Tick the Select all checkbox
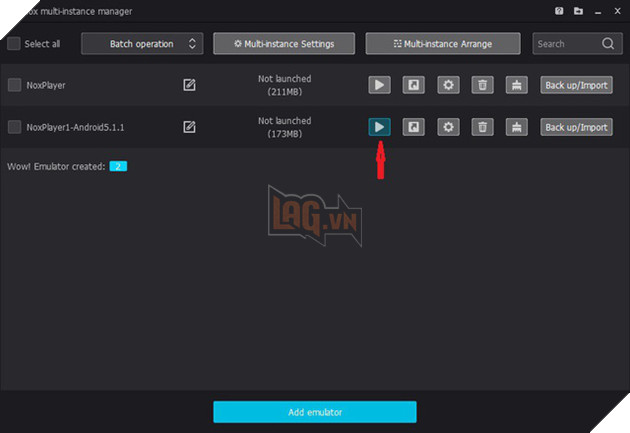 pos(14,43)
